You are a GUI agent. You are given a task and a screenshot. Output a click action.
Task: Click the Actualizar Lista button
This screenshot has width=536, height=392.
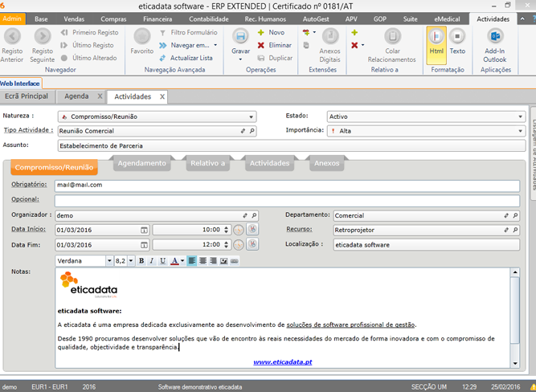[191, 58]
